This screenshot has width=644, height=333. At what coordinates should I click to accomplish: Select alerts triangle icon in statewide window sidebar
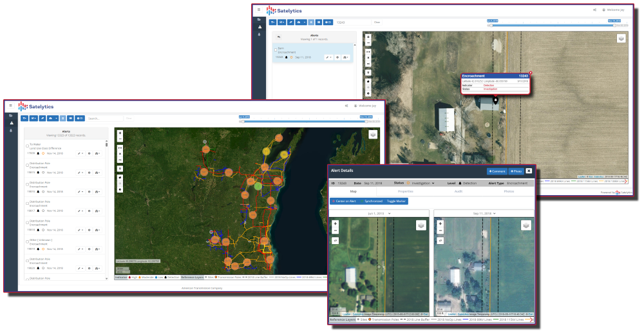tap(11, 123)
